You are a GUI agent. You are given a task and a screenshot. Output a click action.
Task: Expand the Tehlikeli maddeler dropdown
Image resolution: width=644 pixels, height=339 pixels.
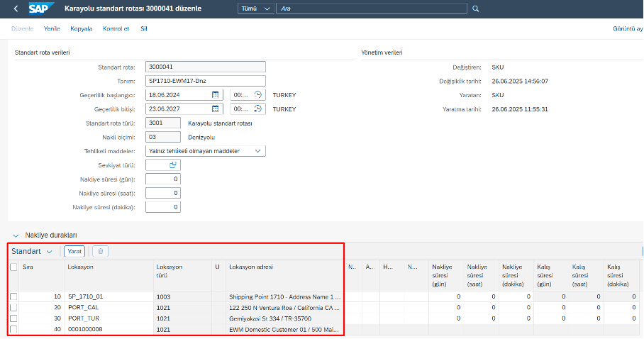[257, 150]
